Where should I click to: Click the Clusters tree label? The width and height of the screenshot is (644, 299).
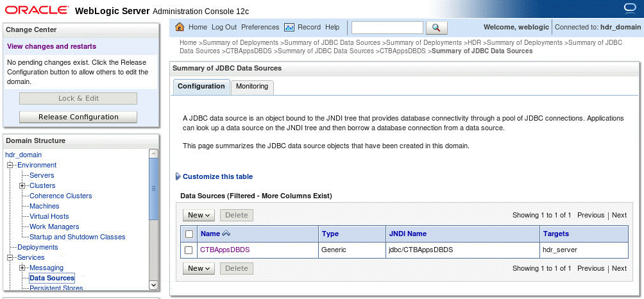point(42,185)
